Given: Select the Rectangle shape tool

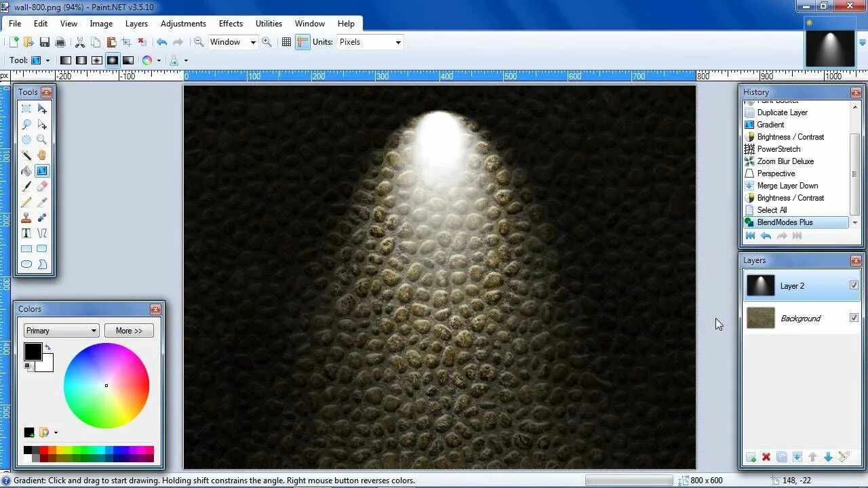Looking at the screenshot, I should [x=26, y=249].
